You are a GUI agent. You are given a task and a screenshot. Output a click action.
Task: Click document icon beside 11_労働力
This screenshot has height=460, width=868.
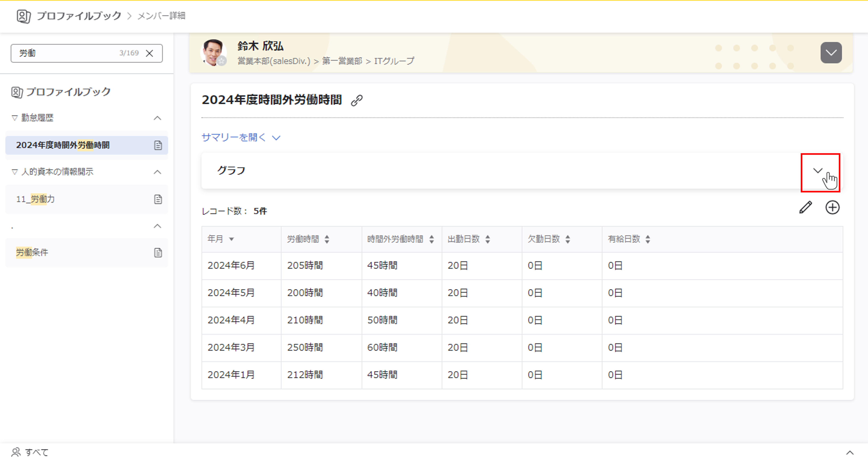pyautogui.click(x=158, y=199)
